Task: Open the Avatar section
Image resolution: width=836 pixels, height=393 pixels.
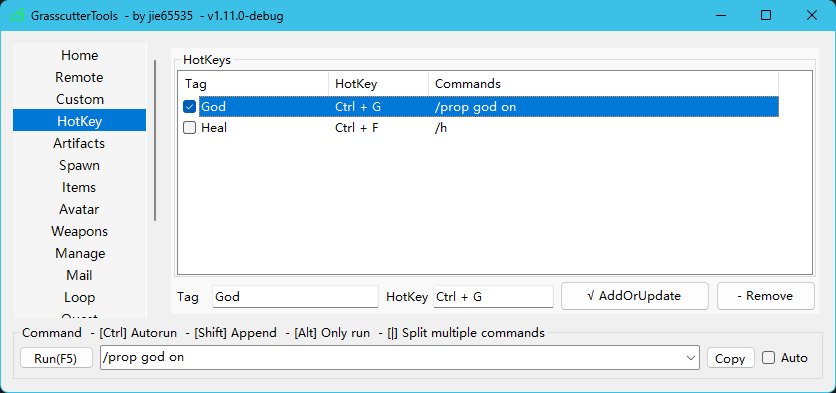Action: [79, 209]
